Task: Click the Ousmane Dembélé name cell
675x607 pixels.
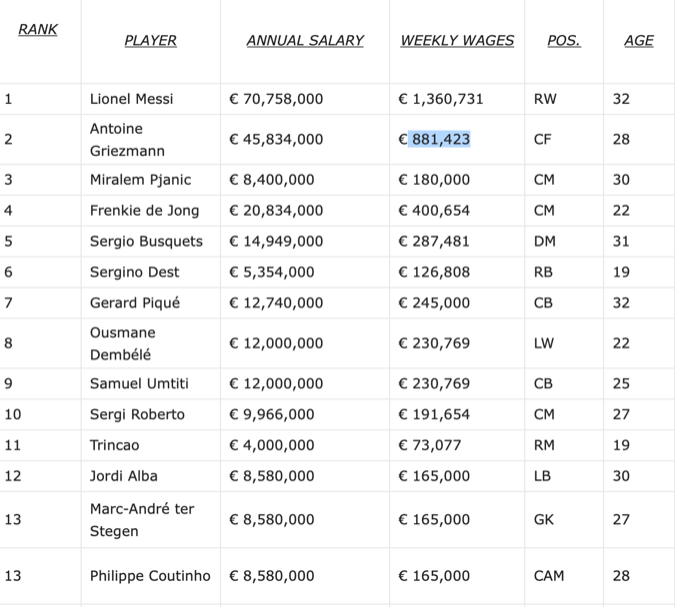Action: coord(123,343)
